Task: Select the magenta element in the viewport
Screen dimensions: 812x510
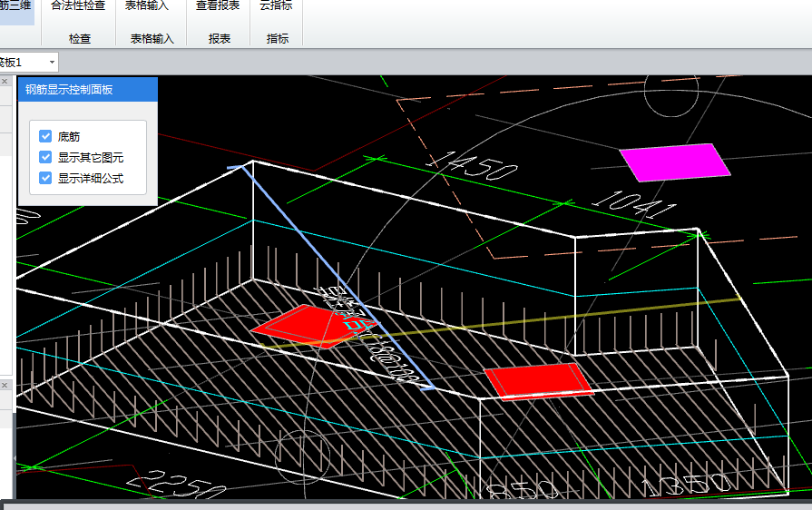Action: tap(675, 162)
